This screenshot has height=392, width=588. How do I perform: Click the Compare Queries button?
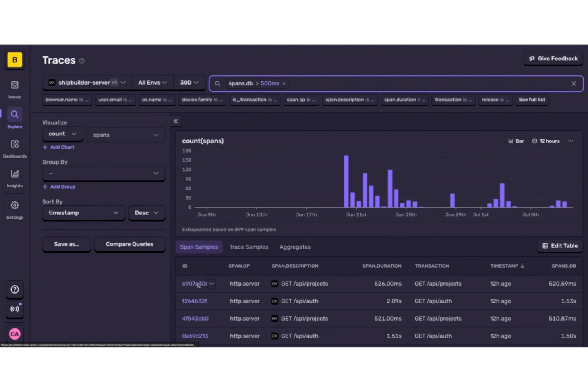[x=130, y=244]
